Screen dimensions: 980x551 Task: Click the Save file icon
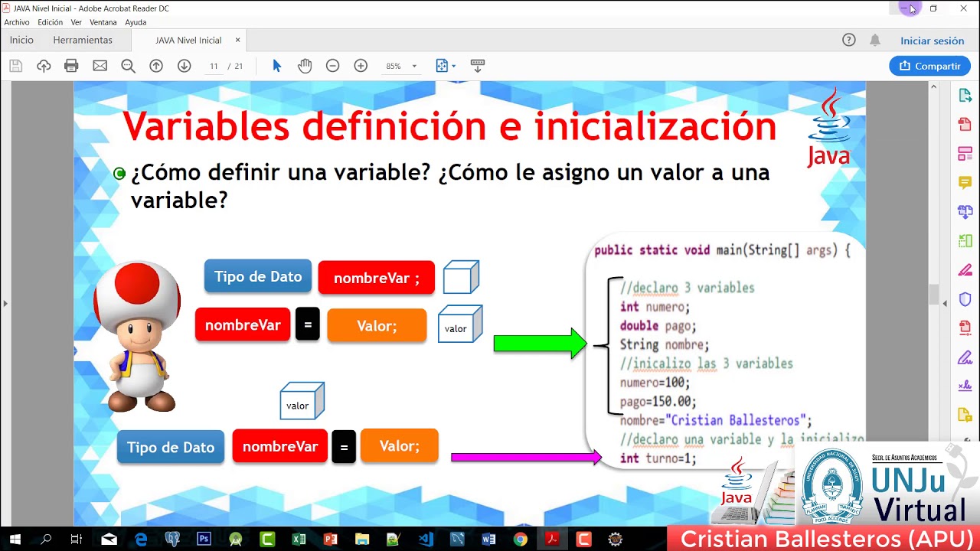(x=15, y=66)
